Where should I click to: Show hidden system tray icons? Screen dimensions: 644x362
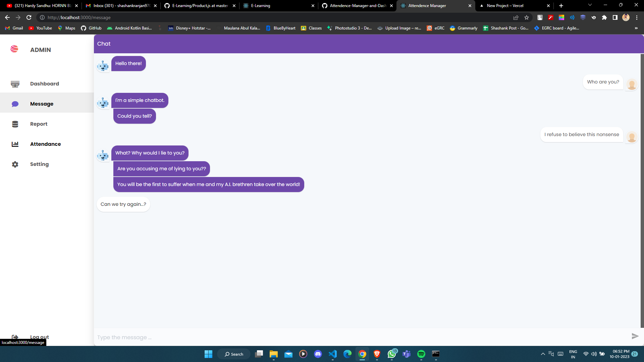[542, 354]
